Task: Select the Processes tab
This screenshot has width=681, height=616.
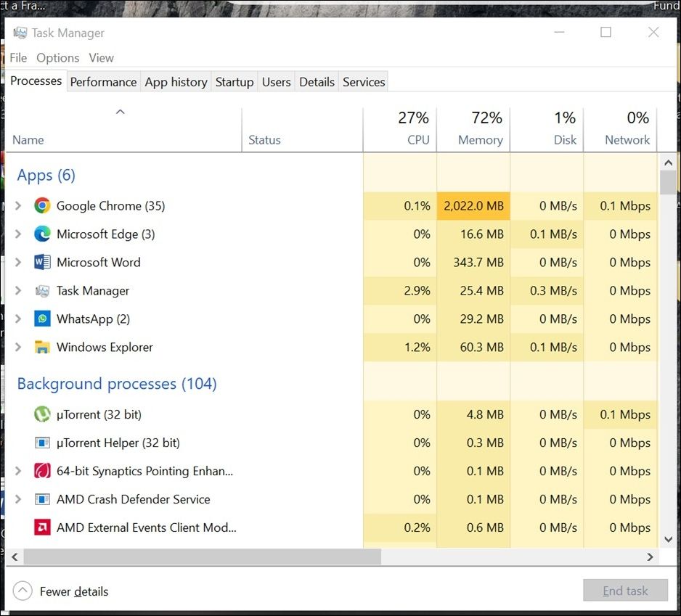Action: [36, 81]
